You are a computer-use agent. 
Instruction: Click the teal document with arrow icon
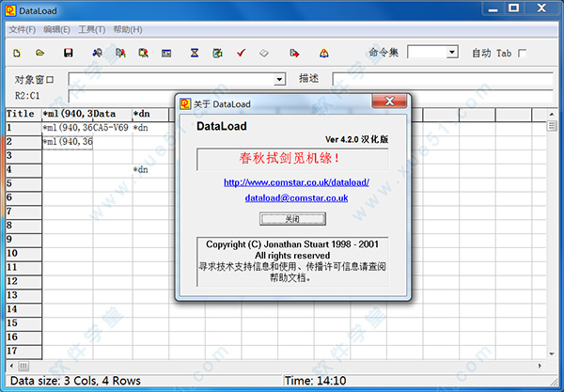217,53
